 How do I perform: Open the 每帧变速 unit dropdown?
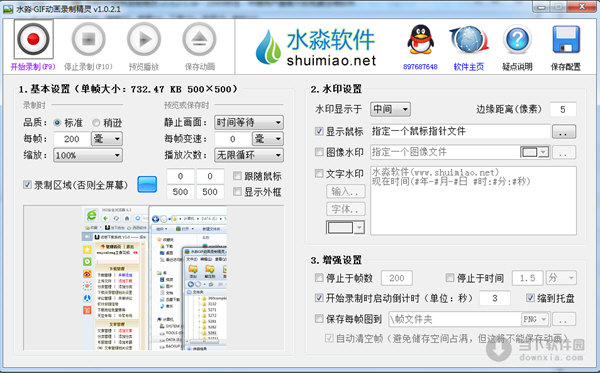[x=268, y=138]
